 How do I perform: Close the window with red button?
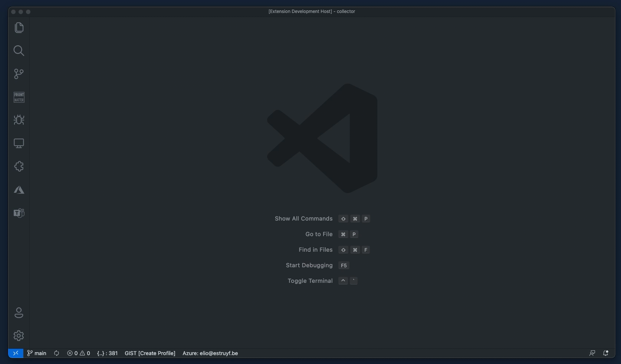pos(13,12)
